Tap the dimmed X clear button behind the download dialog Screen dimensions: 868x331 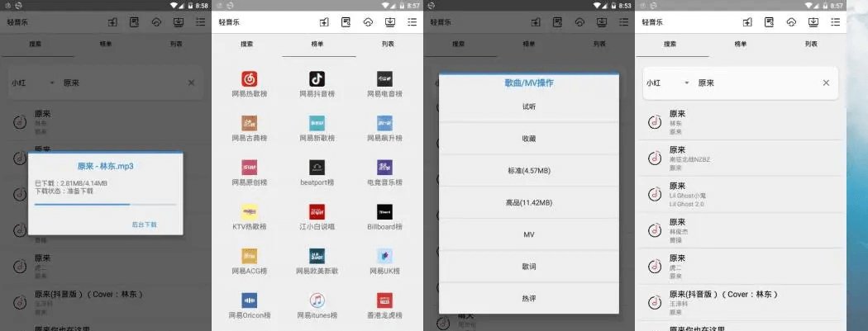tap(191, 83)
